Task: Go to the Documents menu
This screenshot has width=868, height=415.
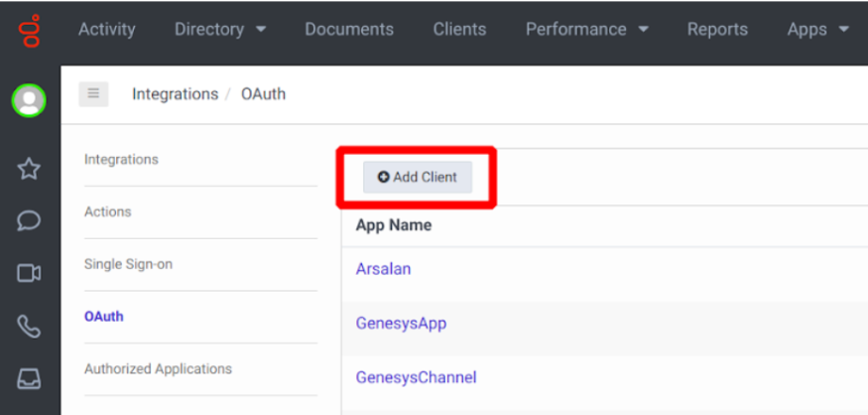Action: [x=349, y=30]
